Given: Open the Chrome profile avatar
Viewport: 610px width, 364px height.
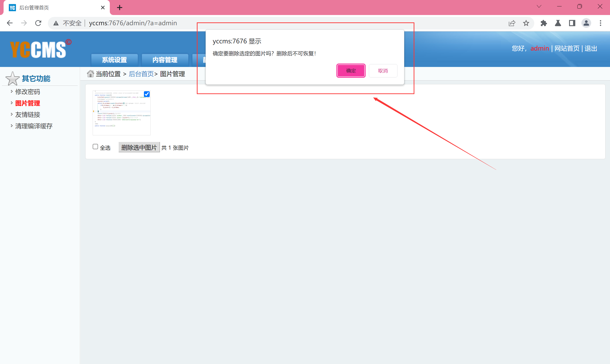Looking at the screenshot, I should pos(586,23).
